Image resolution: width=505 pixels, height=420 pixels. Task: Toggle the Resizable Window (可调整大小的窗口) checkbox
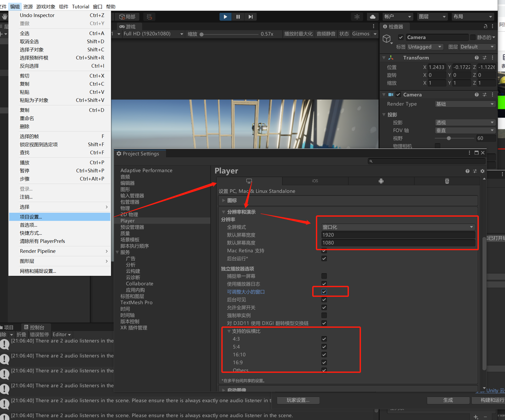tap(324, 292)
